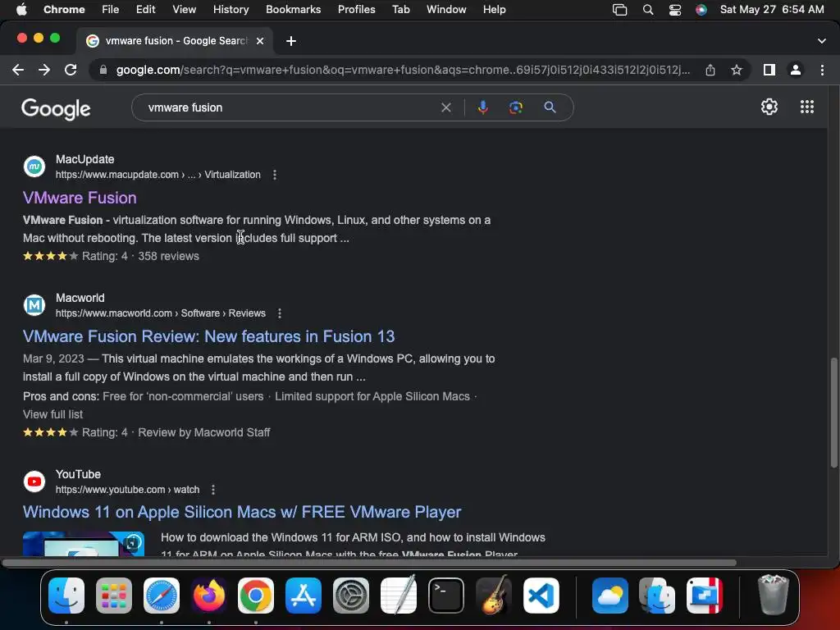Image resolution: width=840 pixels, height=630 pixels.
Task: Open App Store from the Dock
Action: click(304, 596)
